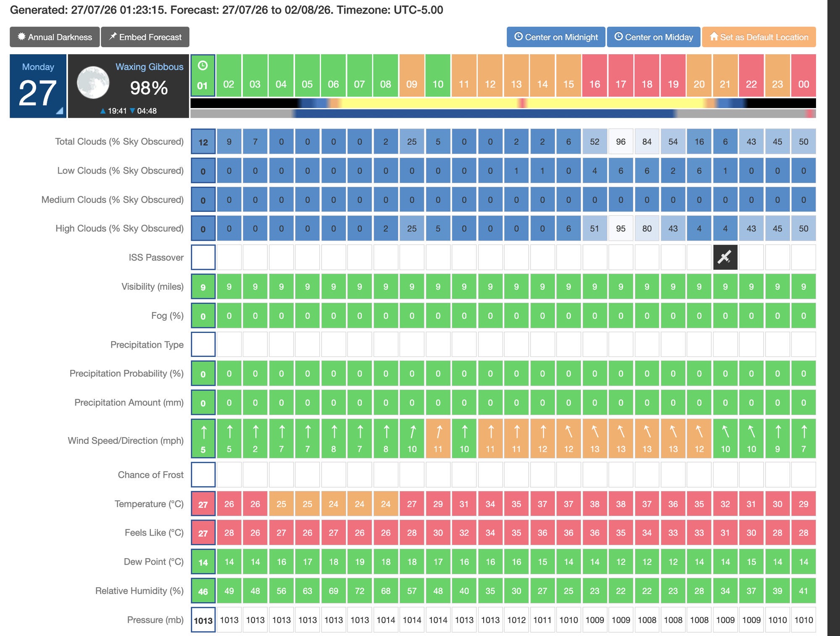Click the Waxing Gibbous label
Screen dimensions: 840x636
[x=149, y=67]
